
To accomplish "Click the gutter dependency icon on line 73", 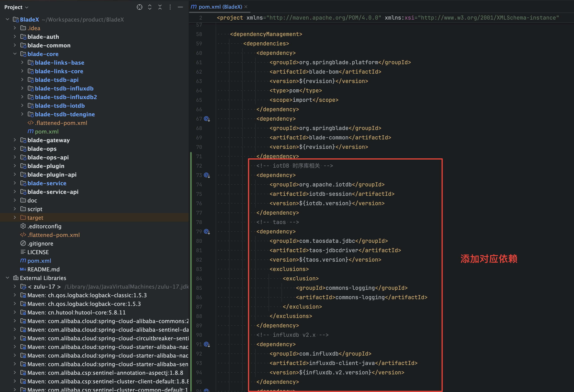I will pos(207,175).
